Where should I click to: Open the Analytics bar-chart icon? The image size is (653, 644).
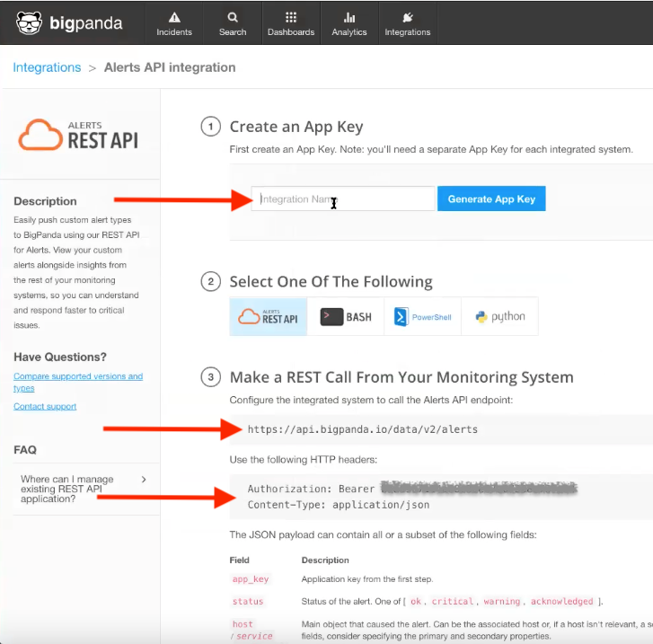coord(349,17)
